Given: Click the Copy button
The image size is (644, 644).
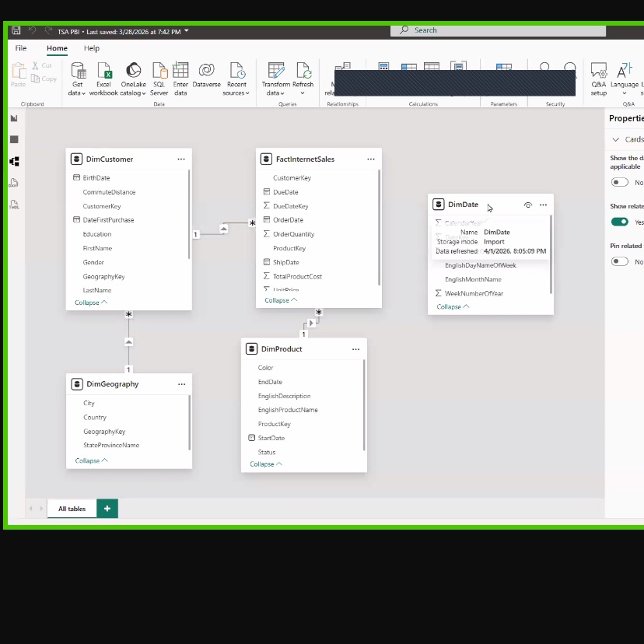Looking at the screenshot, I should point(44,79).
